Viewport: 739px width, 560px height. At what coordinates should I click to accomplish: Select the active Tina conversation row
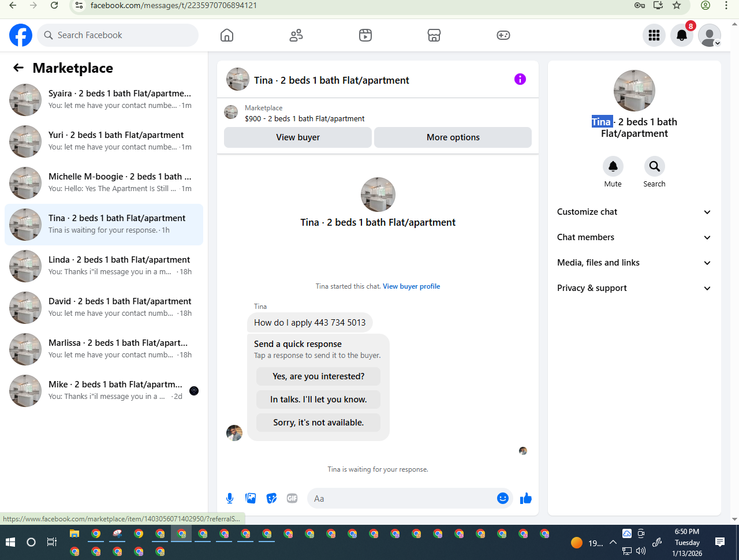click(104, 225)
